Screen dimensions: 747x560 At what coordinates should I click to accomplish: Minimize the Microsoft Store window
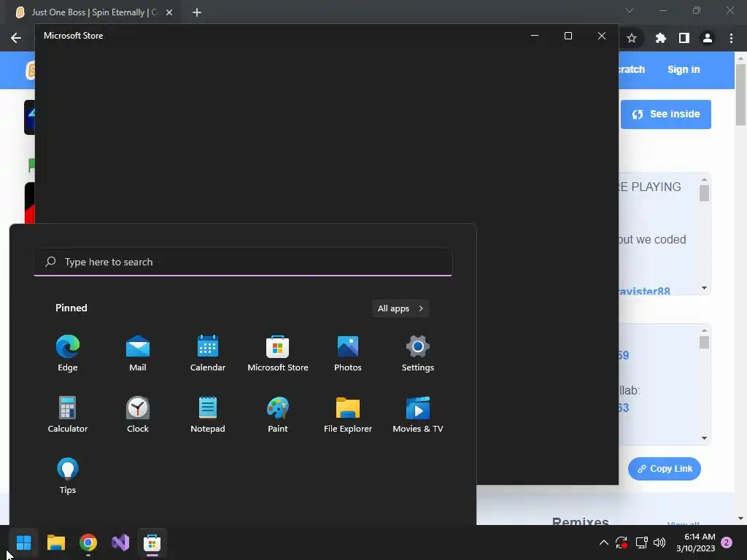535,36
